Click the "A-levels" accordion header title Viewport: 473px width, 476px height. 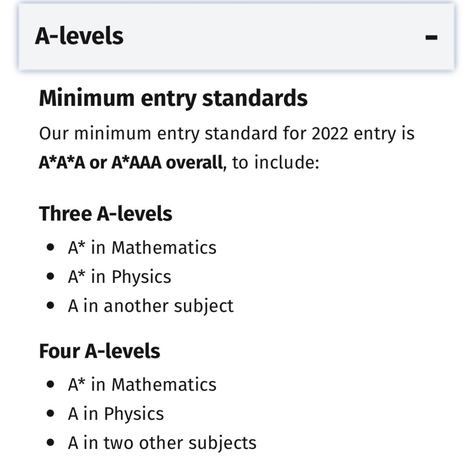coord(79,36)
